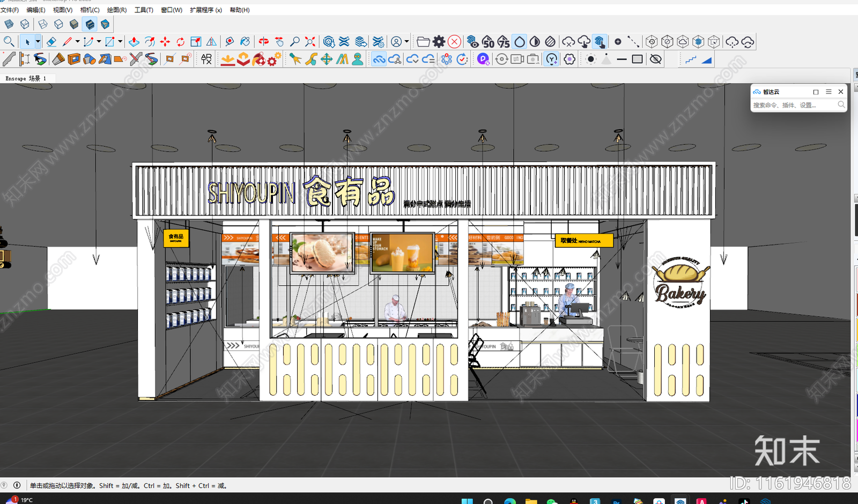Image resolution: width=858 pixels, height=504 pixels.
Task: Open the 文件(F) menu
Action: (10, 10)
